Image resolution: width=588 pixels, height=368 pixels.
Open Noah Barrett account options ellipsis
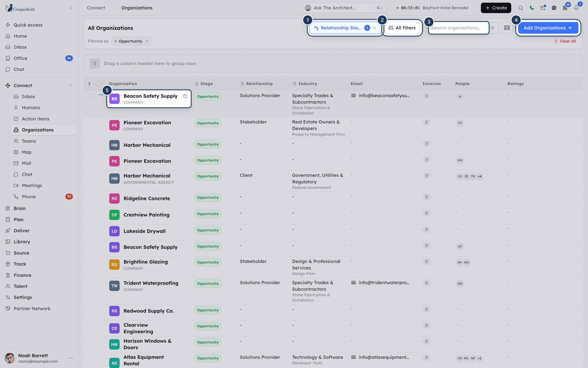point(71,358)
